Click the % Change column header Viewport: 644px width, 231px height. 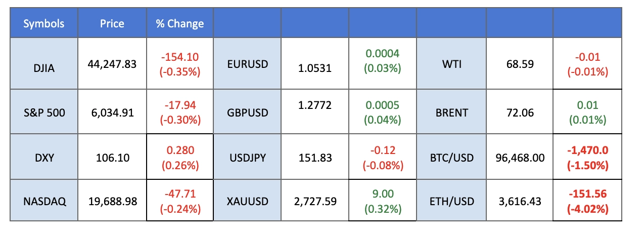click(x=179, y=23)
